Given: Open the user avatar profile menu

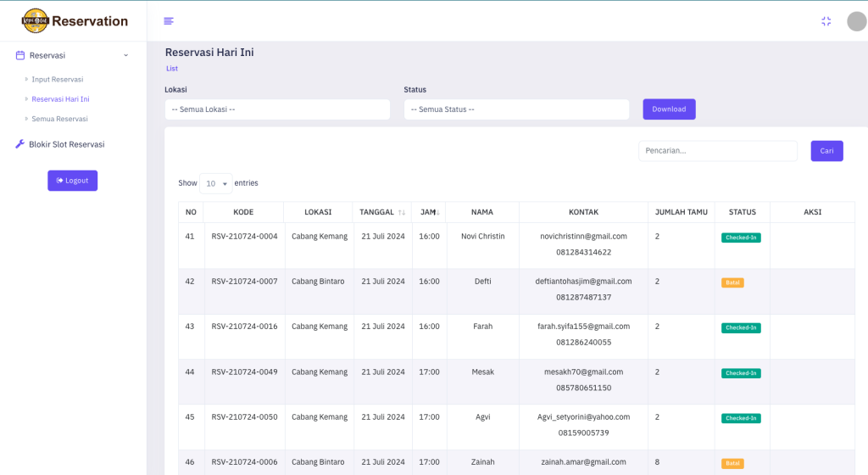Looking at the screenshot, I should pos(856,21).
